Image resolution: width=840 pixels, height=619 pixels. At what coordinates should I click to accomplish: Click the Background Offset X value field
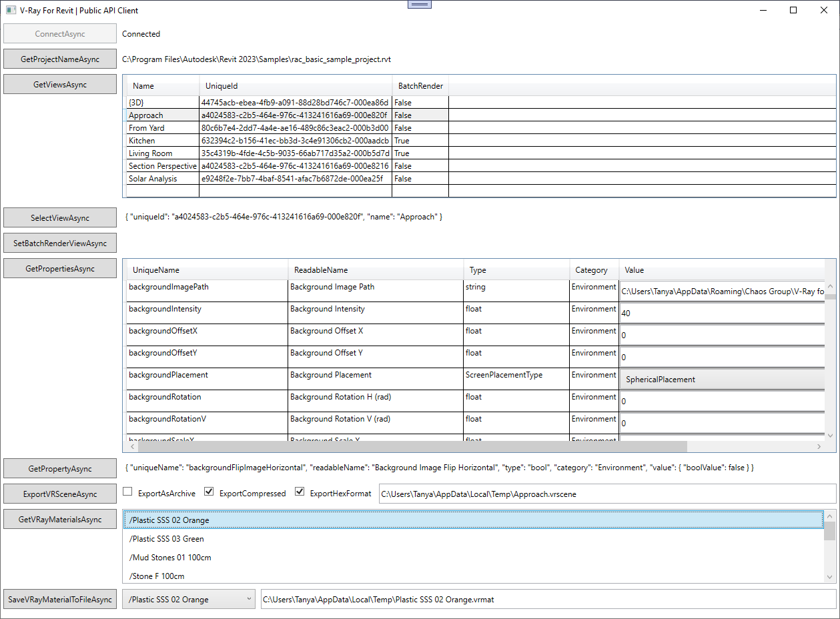(x=723, y=336)
